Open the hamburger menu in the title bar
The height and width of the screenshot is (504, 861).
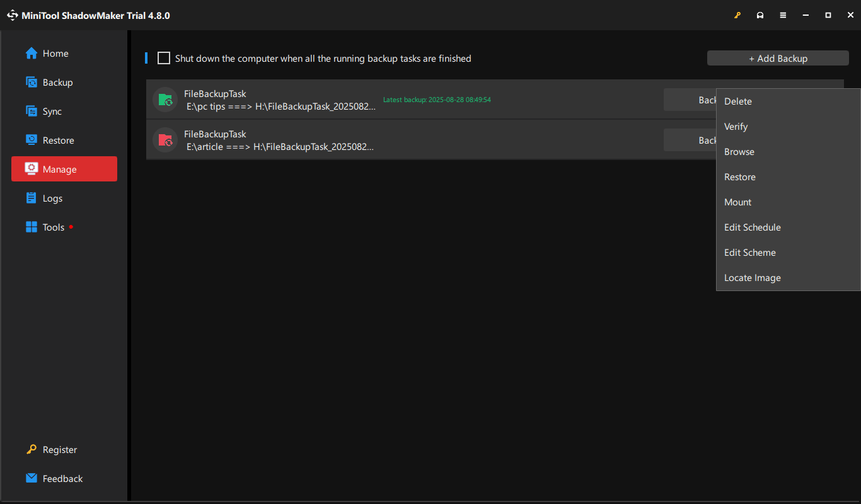pyautogui.click(x=783, y=14)
